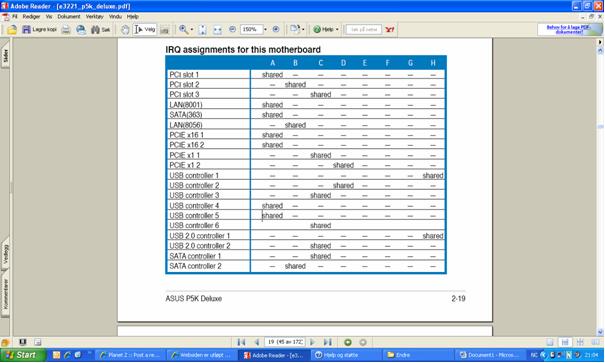Viewport: 605px width, 363px height.
Task: Open the Sider side panel tab
Action: 5,56
